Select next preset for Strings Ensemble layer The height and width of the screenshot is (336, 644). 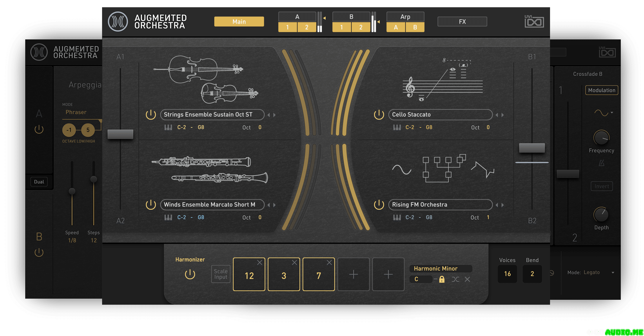pos(274,115)
